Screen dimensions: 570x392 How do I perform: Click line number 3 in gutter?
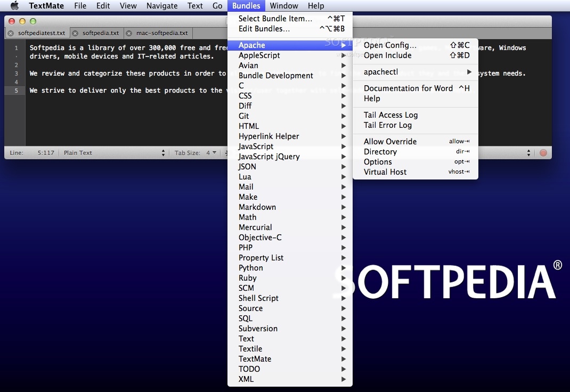pyautogui.click(x=16, y=73)
